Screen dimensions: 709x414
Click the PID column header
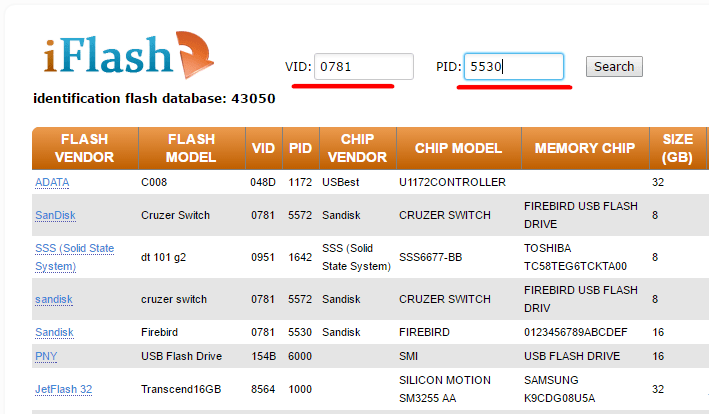(x=301, y=148)
